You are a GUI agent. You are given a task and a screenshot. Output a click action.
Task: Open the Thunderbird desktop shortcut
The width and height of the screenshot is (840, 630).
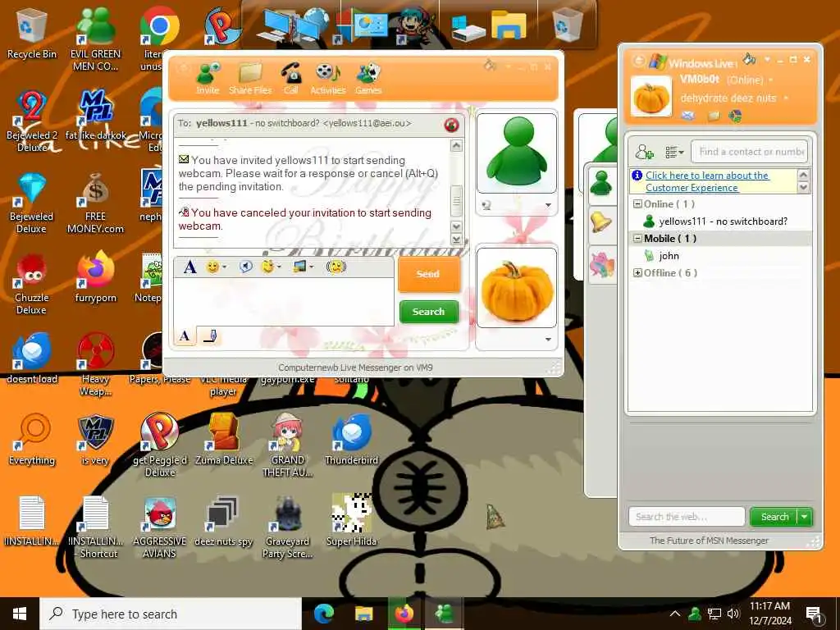click(351, 440)
